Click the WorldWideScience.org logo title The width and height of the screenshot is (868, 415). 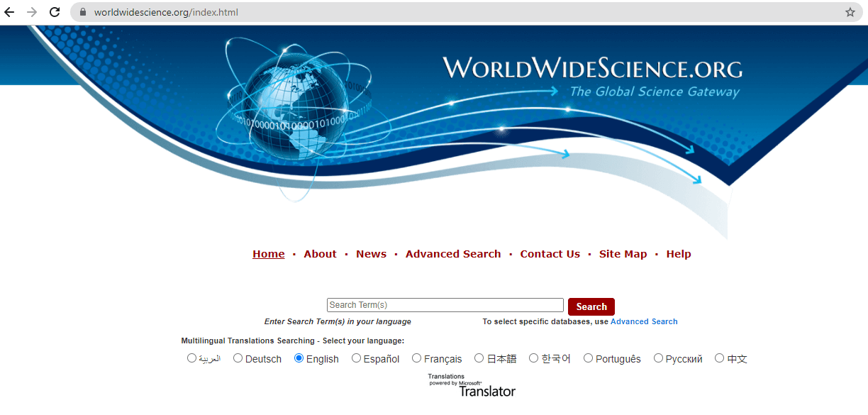point(593,69)
